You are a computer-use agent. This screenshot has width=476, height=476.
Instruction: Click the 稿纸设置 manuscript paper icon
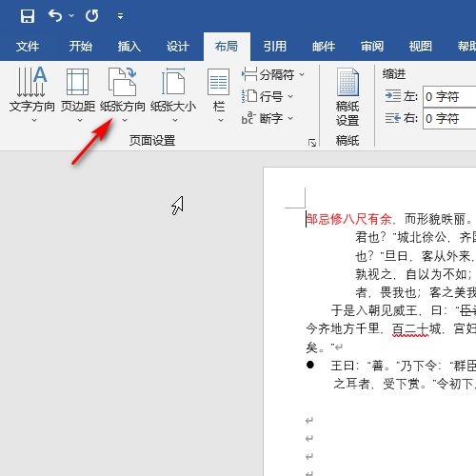[347, 82]
